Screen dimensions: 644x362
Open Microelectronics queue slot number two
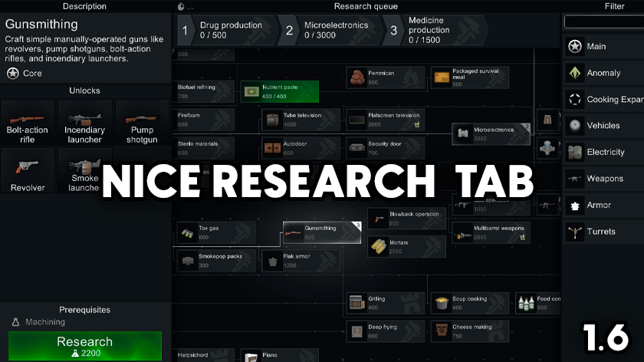pyautogui.click(x=330, y=30)
